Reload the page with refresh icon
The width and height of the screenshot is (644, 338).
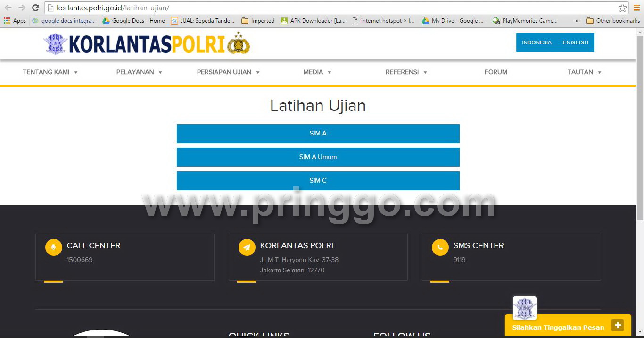tap(35, 8)
